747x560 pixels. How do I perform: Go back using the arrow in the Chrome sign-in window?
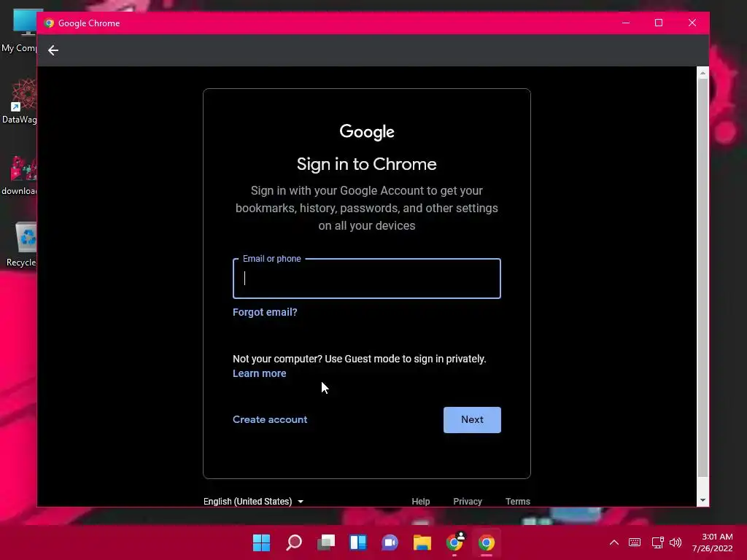(53, 50)
